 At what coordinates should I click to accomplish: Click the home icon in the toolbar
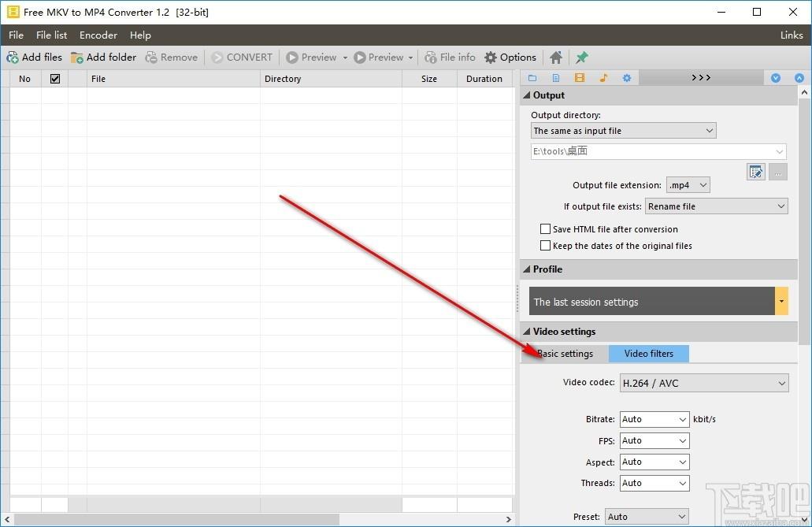[x=556, y=58]
